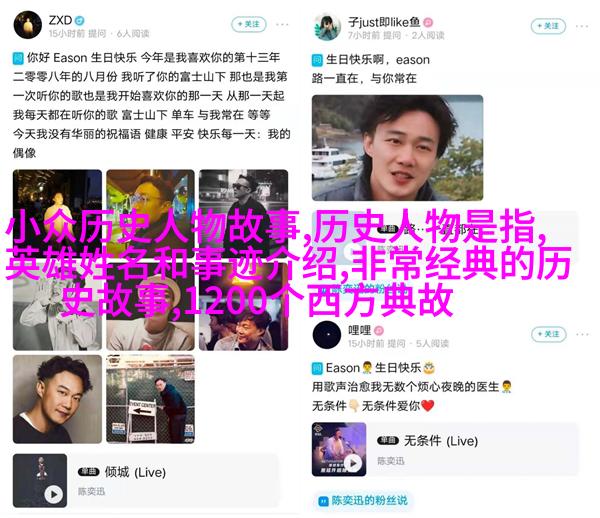Open 哩哩's dark profile avatar
This screenshot has height=518, width=600.
click(x=327, y=335)
